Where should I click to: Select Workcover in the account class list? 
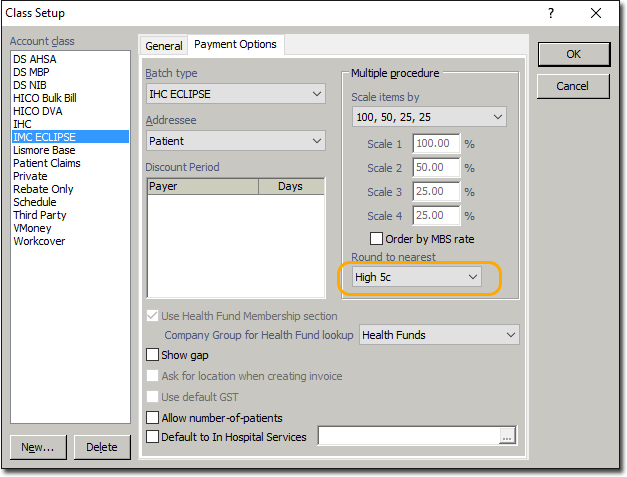coord(39,241)
